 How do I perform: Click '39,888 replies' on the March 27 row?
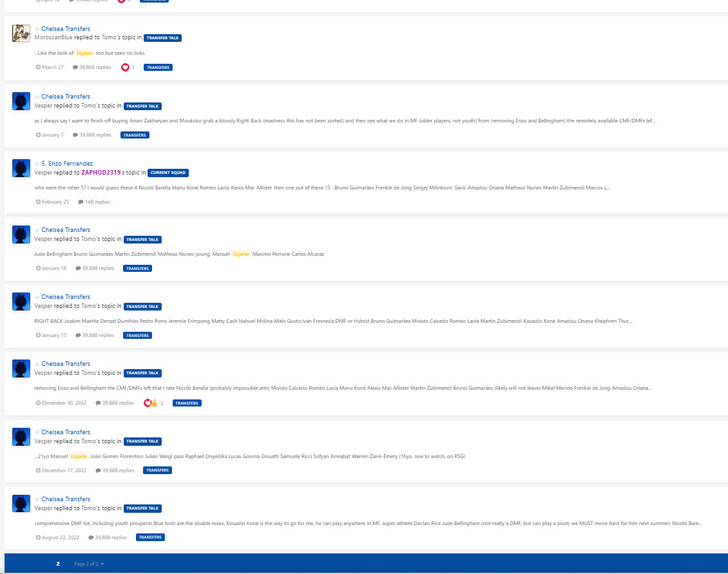tap(95, 68)
